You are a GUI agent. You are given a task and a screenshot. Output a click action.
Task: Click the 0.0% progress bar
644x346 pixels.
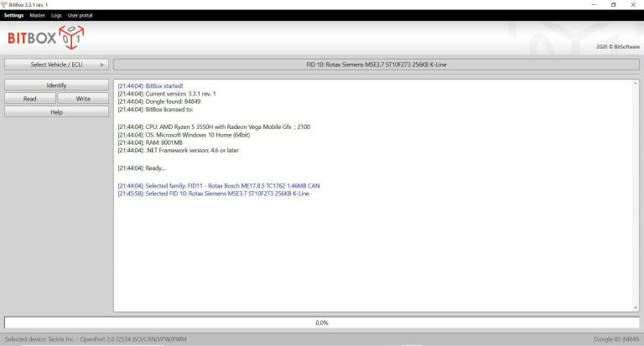(x=322, y=323)
